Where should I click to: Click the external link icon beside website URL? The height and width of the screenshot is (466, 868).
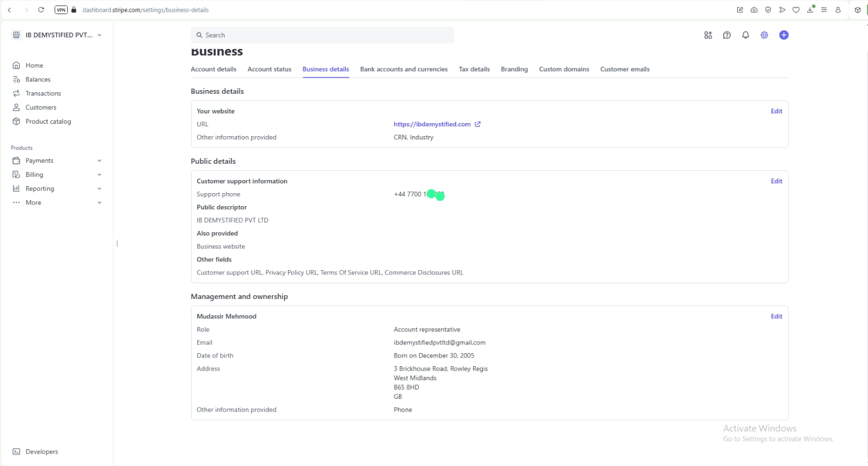click(x=477, y=124)
